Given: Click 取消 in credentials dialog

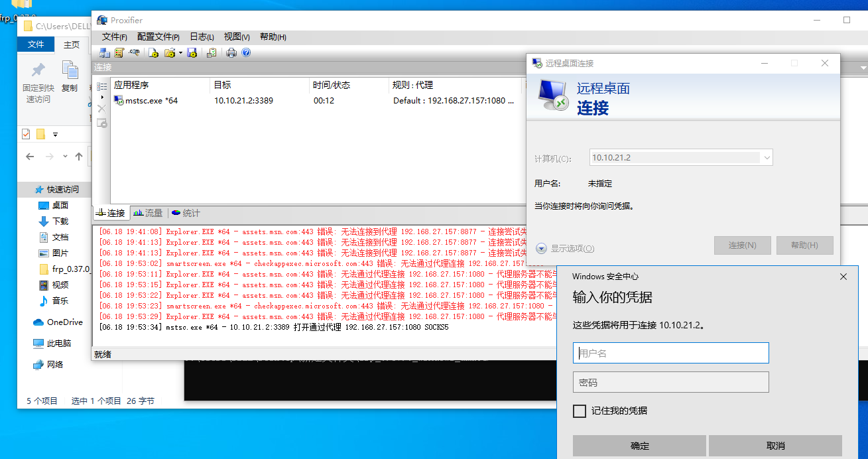Looking at the screenshot, I should coord(775,446).
